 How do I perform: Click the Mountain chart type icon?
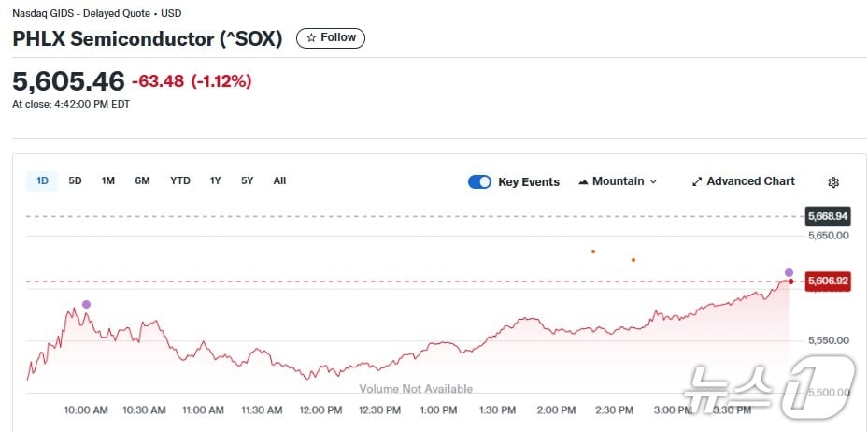click(x=584, y=181)
